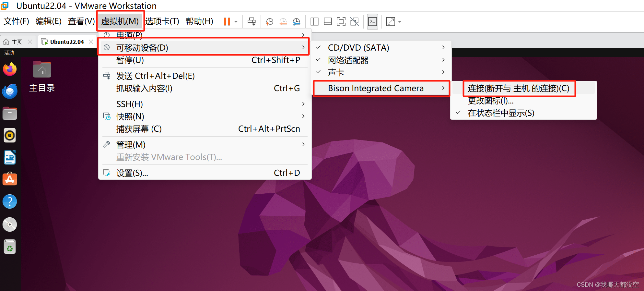Click the 虚拟机(M) menu
Image resolution: width=644 pixels, height=291 pixels.
click(120, 21)
